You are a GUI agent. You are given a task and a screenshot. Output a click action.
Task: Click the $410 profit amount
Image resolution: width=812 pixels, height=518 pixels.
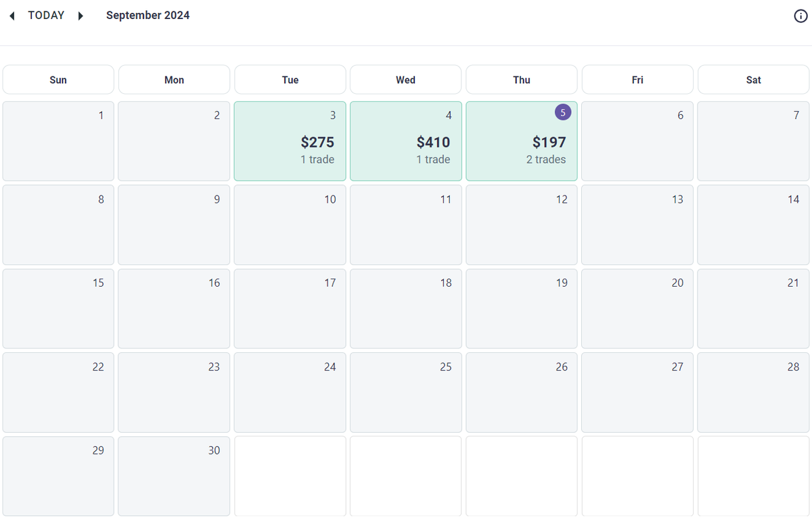[433, 142]
